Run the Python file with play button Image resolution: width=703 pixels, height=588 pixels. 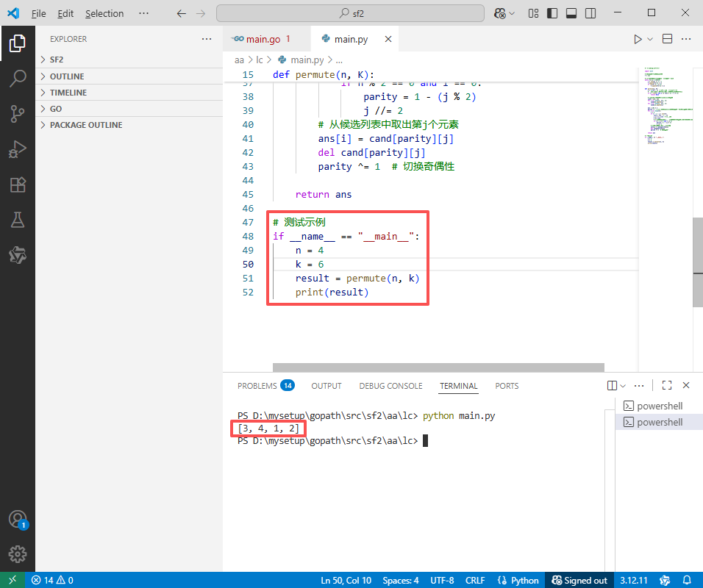638,39
